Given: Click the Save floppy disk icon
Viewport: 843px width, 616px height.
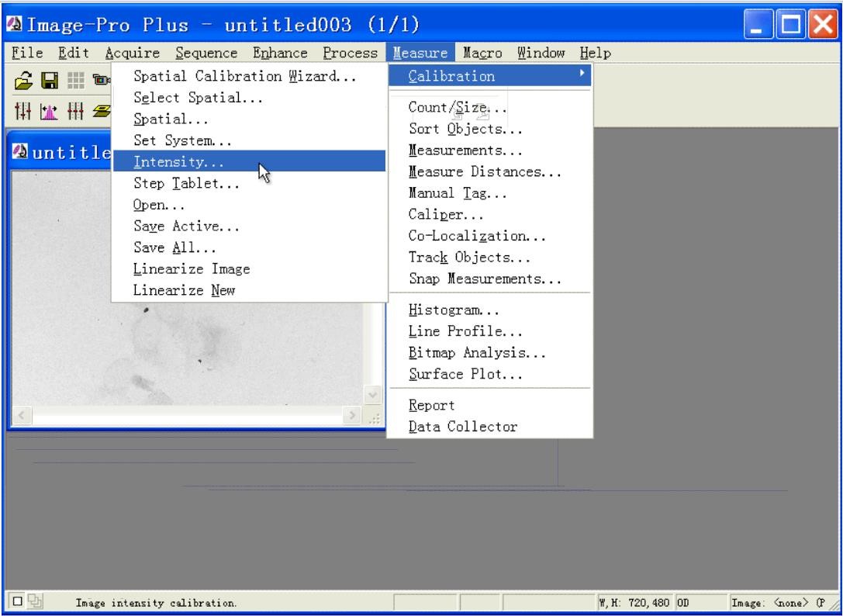Looking at the screenshot, I should tap(50, 81).
